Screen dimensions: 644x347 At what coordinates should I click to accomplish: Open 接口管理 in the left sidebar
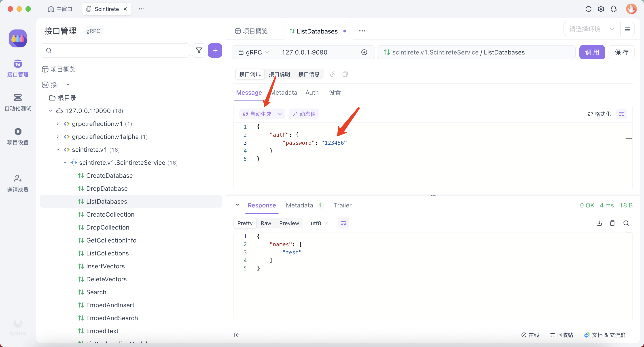point(18,68)
